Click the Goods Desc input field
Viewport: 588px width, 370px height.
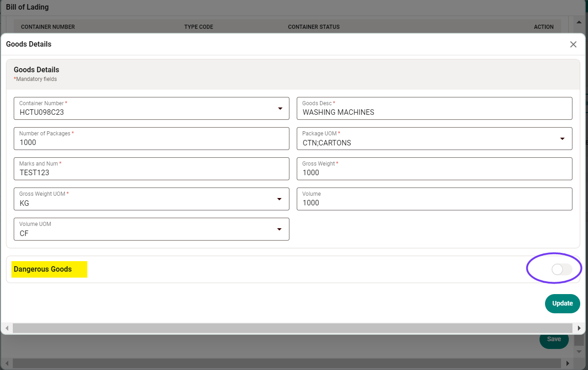pyautogui.click(x=434, y=112)
